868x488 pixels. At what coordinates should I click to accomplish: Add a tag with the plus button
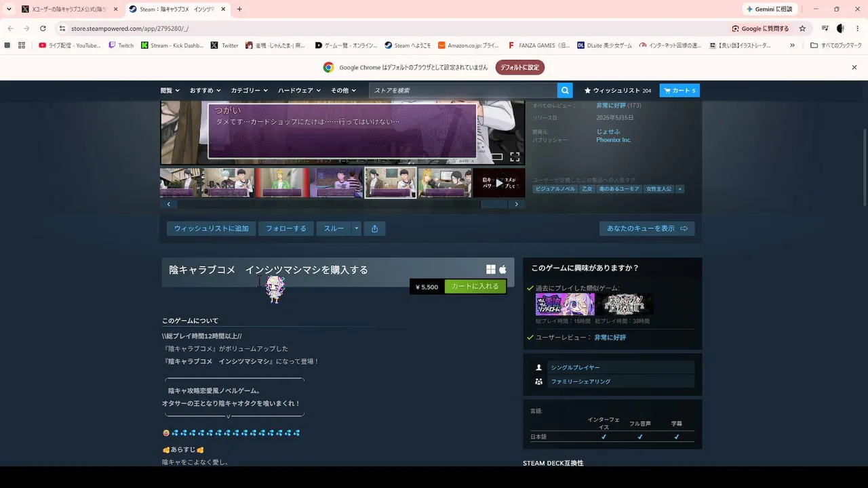pos(680,189)
